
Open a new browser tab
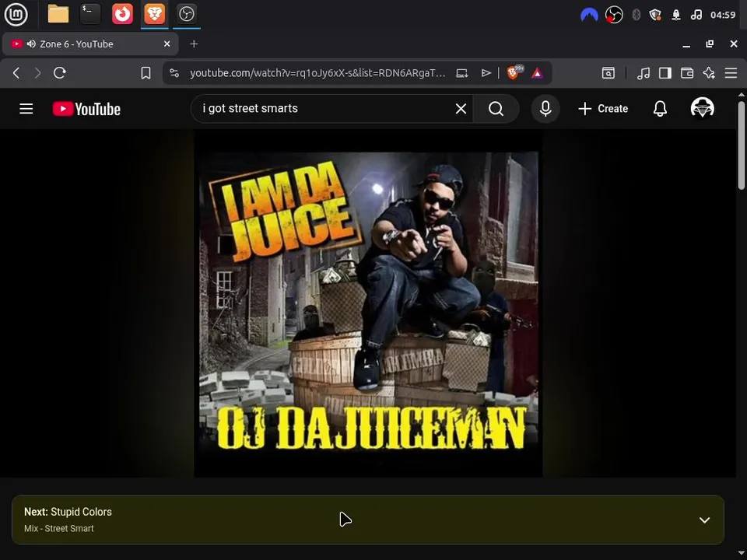click(194, 44)
